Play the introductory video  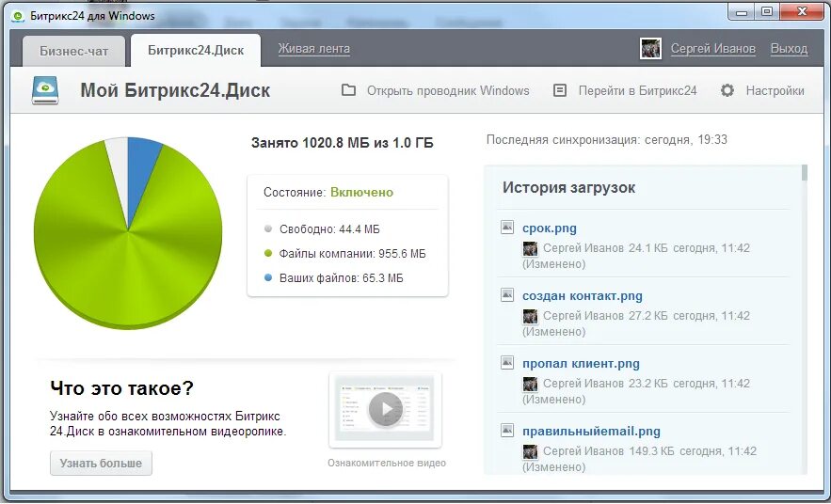(385, 409)
